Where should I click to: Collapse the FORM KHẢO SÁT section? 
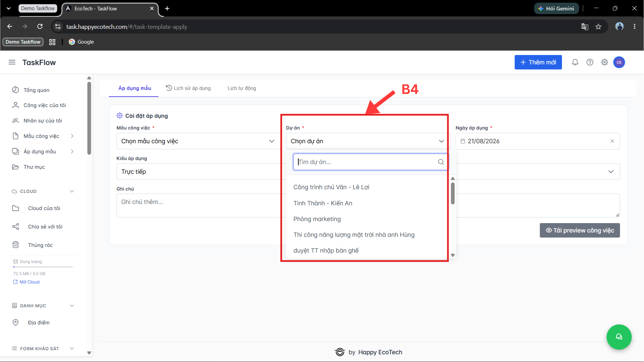click(72, 349)
